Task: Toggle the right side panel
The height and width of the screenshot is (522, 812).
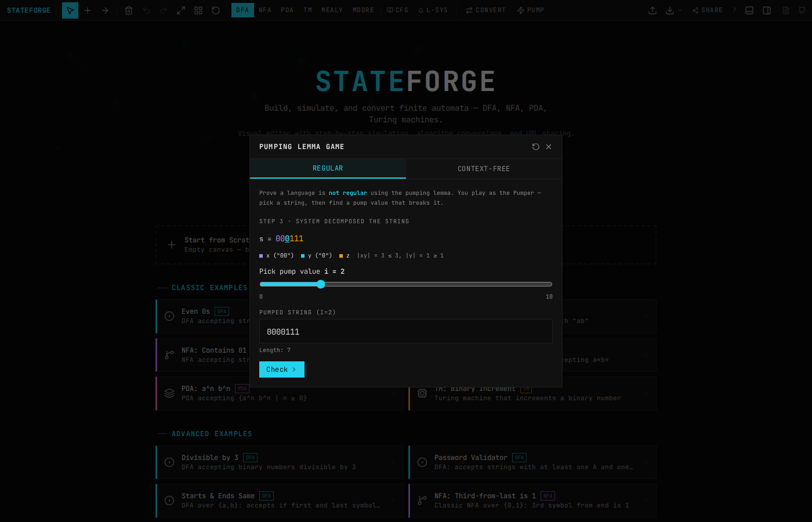Action: tap(767, 10)
